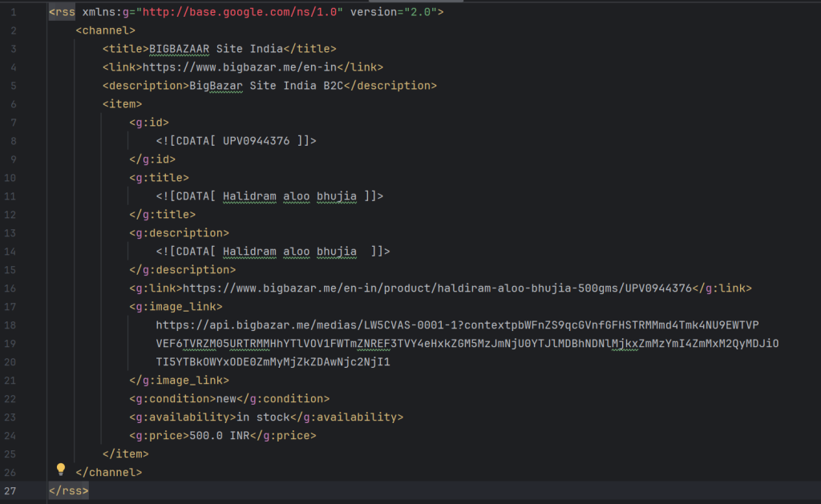The image size is (821, 504).
Task: Click the version value "2.0"
Action: click(420, 12)
